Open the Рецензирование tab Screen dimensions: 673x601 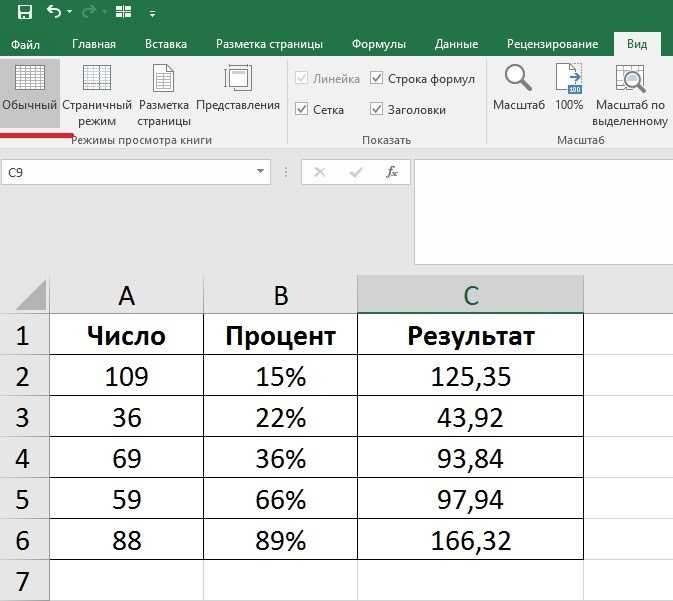click(552, 44)
